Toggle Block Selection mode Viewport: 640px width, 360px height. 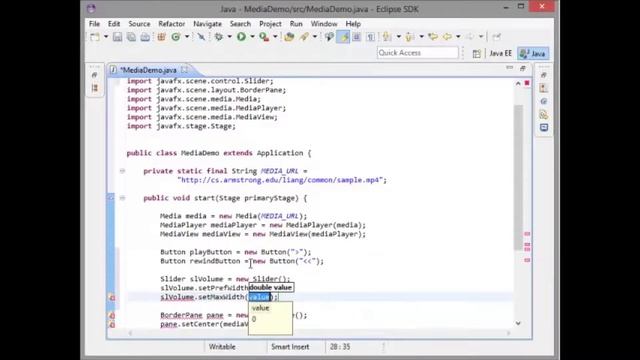[356, 37]
